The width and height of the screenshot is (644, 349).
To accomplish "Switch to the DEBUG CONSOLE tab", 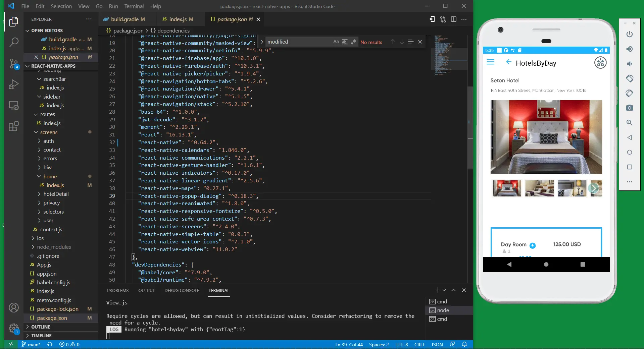I will pos(182,291).
